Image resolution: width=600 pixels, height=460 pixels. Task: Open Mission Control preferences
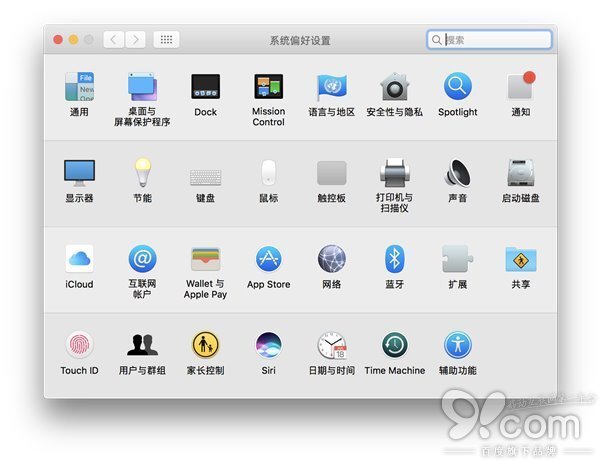coord(268,87)
